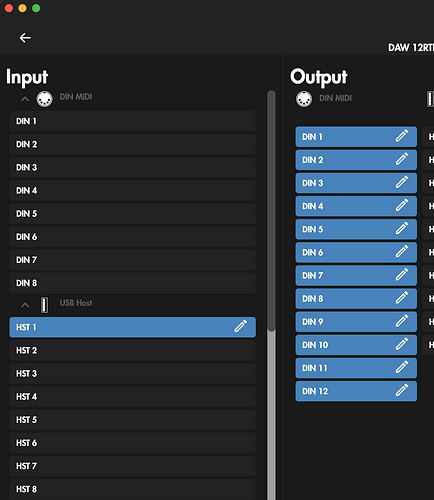Screen dimensions: 434x500
Task: Select input DIN 2
Action: point(133,144)
